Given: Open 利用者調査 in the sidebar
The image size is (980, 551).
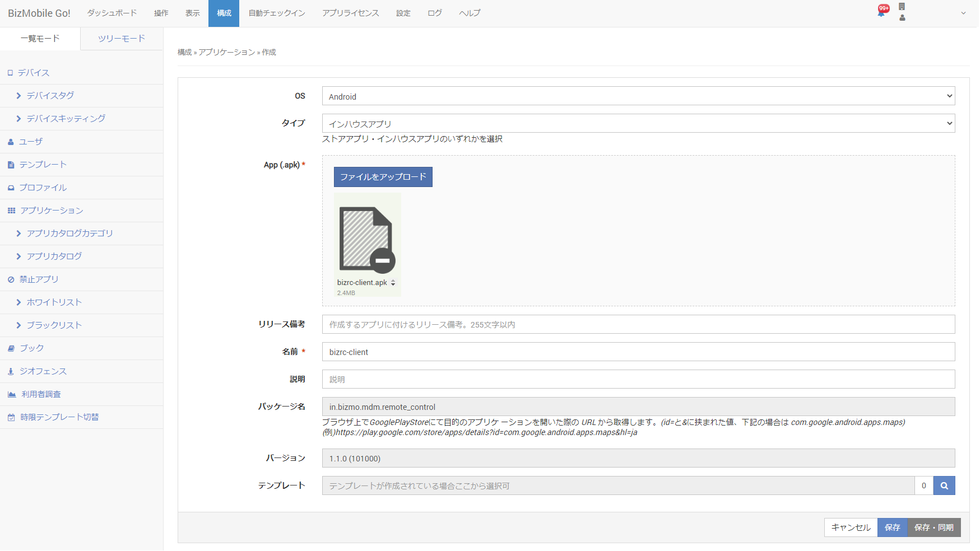Looking at the screenshot, I should pyautogui.click(x=41, y=394).
